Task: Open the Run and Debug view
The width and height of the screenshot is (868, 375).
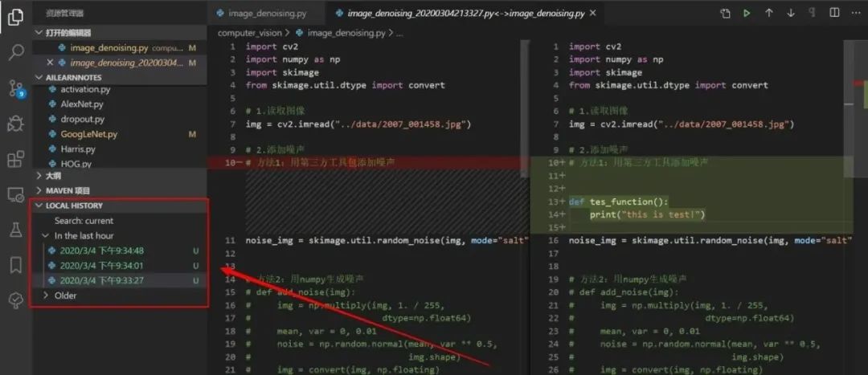Action: 16,124
